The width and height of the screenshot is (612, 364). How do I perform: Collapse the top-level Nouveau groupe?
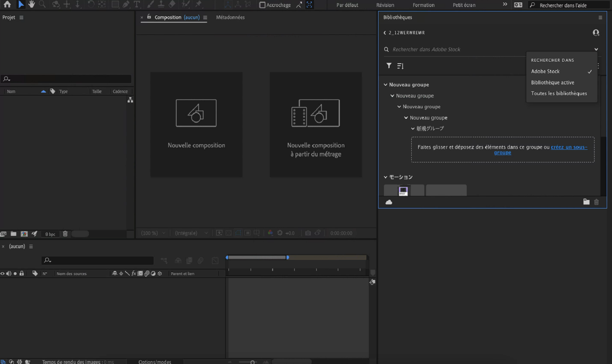[x=386, y=85]
